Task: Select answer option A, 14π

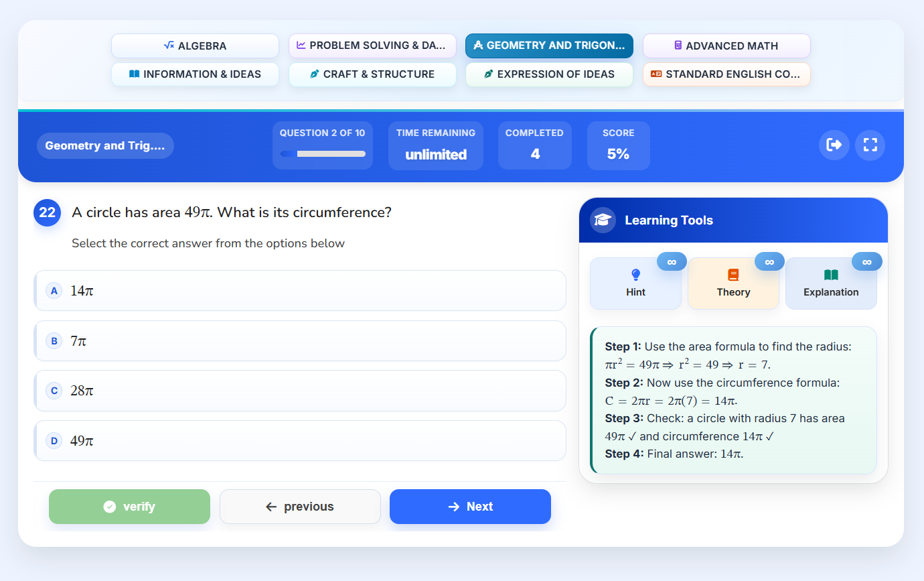Action: coord(300,290)
